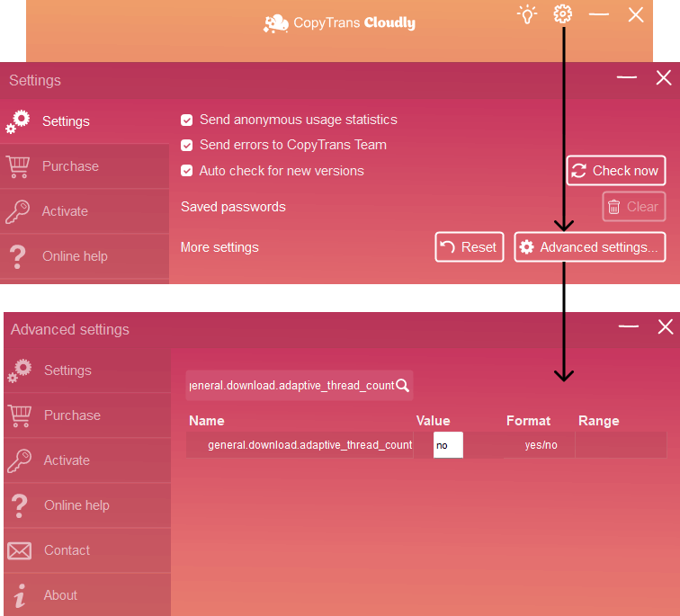Click key icon in Advanced settings sidebar
This screenshot has height=616, width=680.
click(x=20, y=460)
